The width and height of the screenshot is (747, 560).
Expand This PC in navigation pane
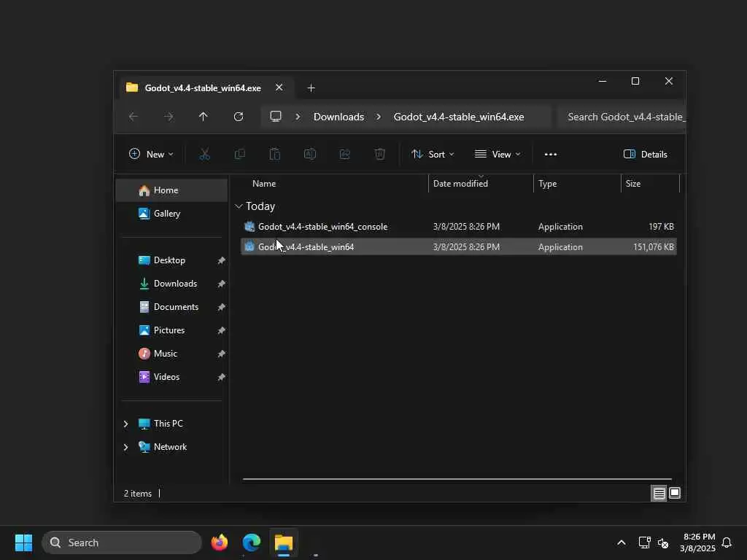(x=125, y=424)
